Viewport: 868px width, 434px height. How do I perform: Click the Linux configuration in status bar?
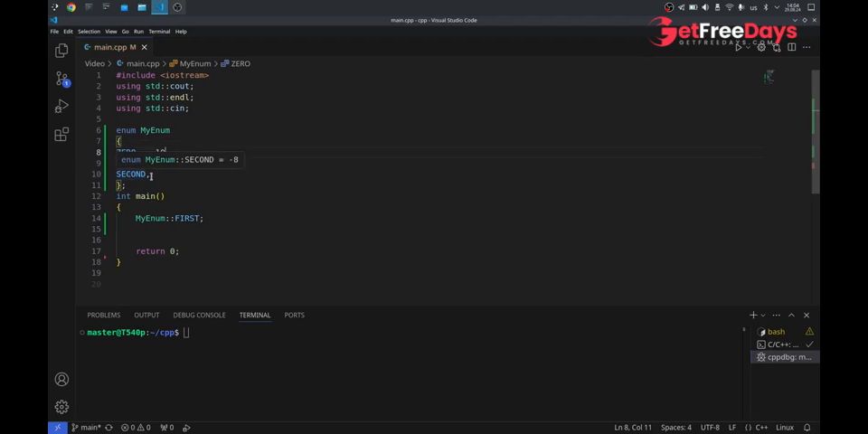pyautogui.click(x=785, y=428)
